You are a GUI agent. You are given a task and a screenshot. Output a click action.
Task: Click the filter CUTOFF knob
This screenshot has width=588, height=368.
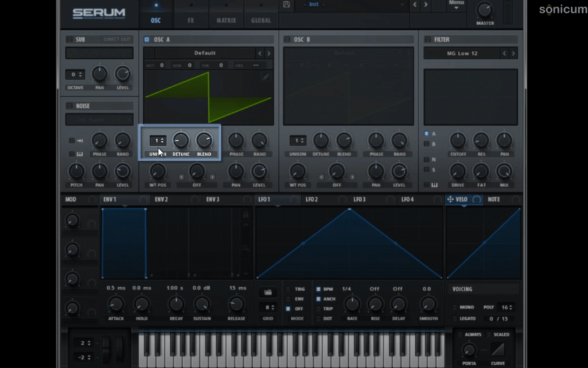pos(458,141)
